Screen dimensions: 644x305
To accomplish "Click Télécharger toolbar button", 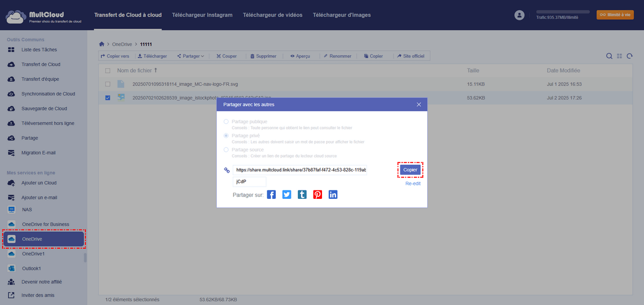I will pos(152,56).
